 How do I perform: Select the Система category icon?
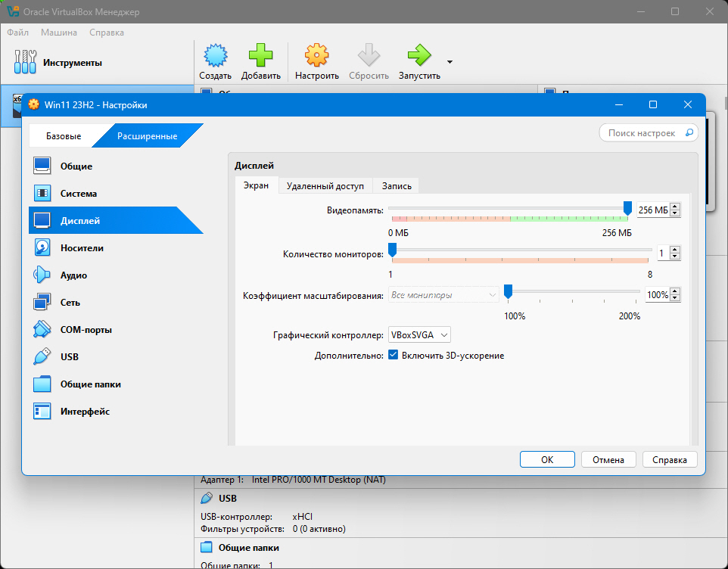tap(42, 193)
